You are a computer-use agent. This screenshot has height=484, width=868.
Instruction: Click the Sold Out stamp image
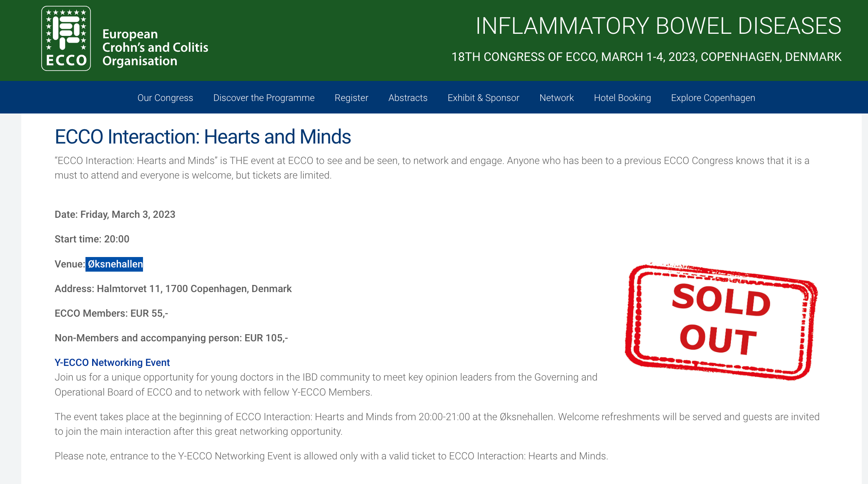721,321
